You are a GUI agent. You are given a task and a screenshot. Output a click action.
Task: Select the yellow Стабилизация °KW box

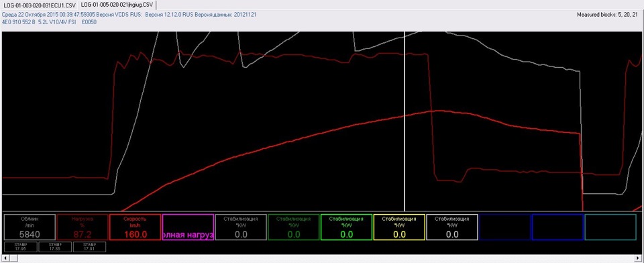pyautogui.click(x=399, y=227)
